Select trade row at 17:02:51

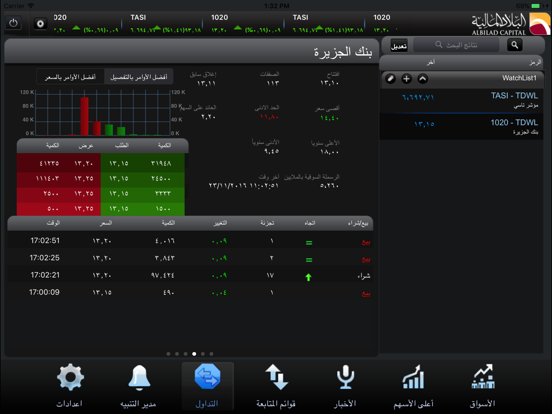tap(190, 241)
